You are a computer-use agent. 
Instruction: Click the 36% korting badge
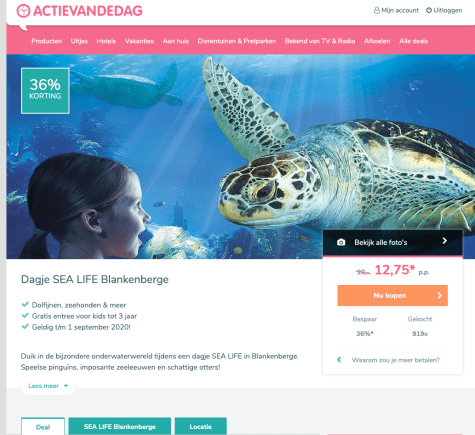coord(45,91)
